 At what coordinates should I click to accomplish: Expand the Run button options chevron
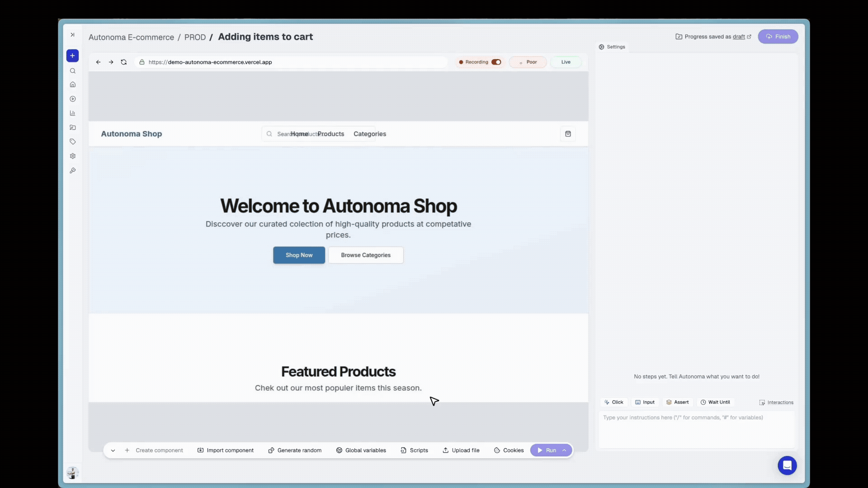(563, 450)
